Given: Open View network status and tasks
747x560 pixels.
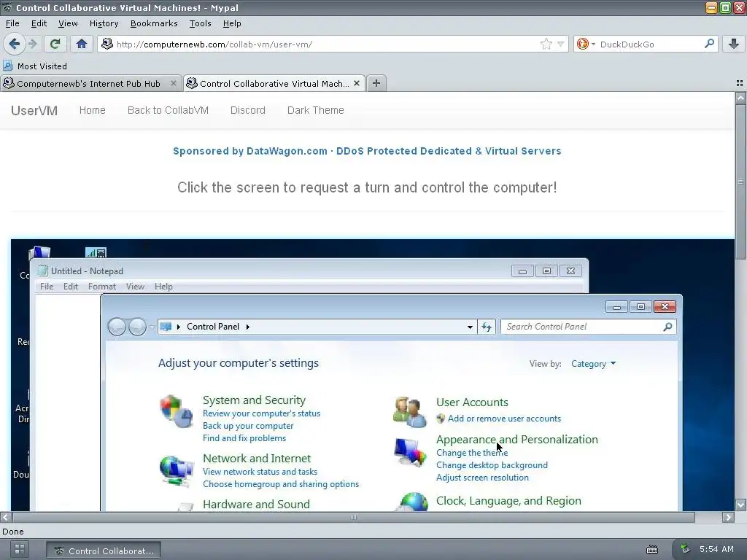Looking at the screenshot, I should [260, 472].
